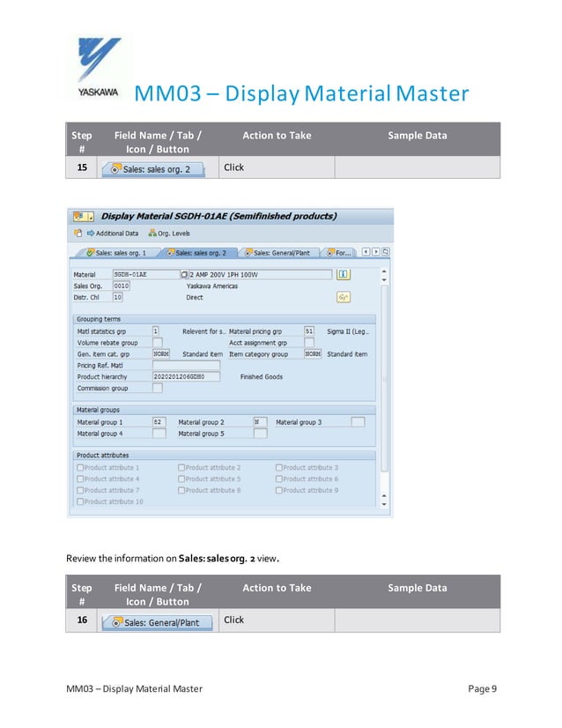Toggle the Product attribute 10 checkbox
Screen dimensions: 562x728
[80, 501]
